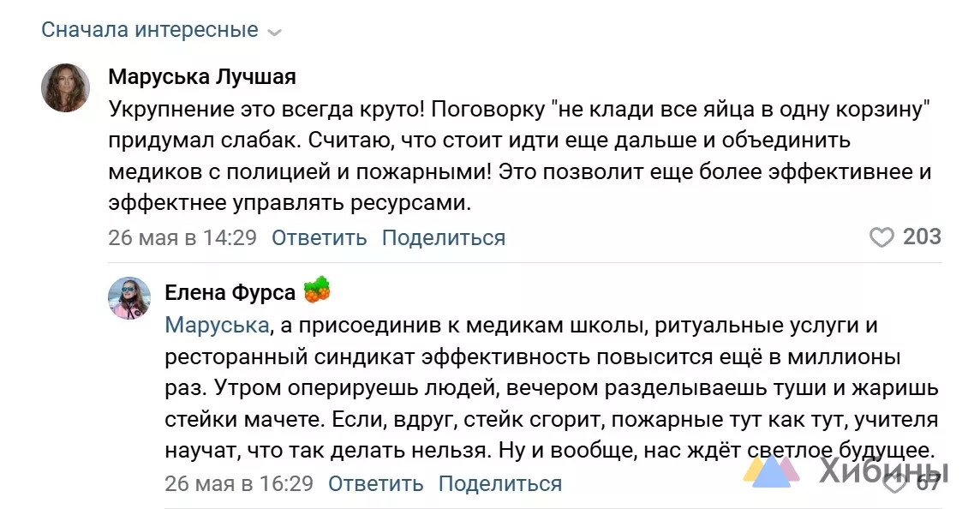Open the "Сначала интересные" sort dropdown
This screenshot has width=980, height=509.
161,30
